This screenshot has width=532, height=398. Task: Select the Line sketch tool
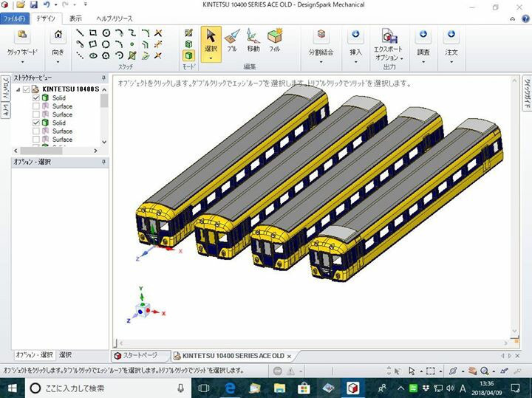[80, 33]
